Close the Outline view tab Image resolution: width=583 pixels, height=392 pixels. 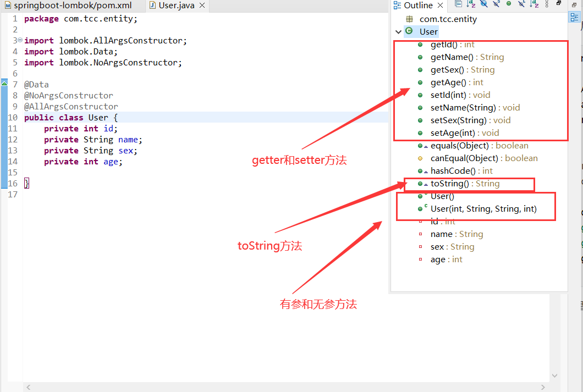(x=440, y=5)
